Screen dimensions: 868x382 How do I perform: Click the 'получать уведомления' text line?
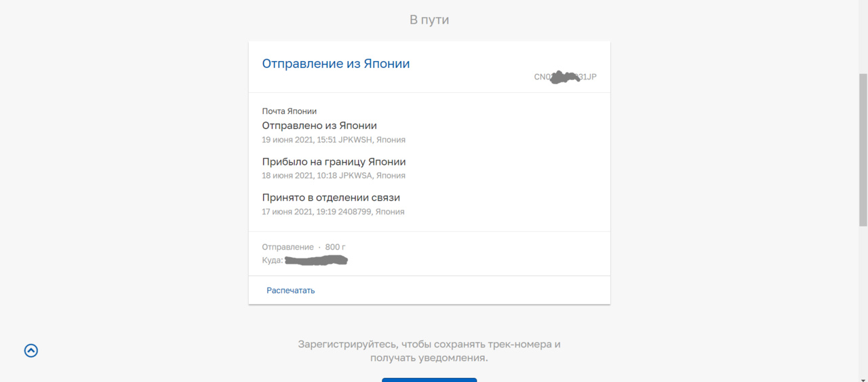click(429, 358)
